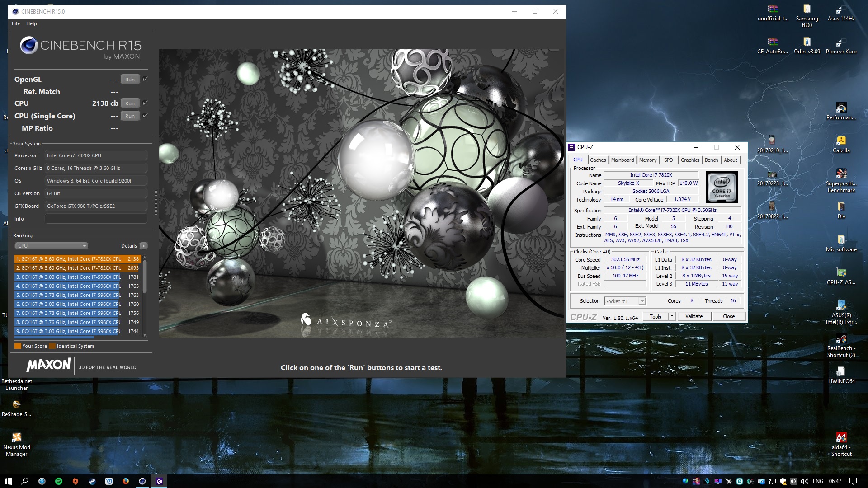
Task: Click the 06:47 system clock
Action: coord(835,481)
